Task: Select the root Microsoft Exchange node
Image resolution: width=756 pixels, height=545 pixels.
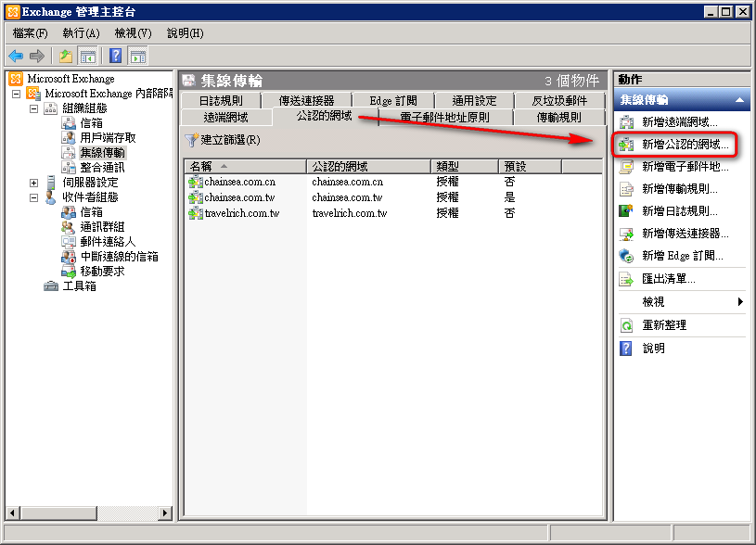Action: pyautogui.click(x=70, y=79)
